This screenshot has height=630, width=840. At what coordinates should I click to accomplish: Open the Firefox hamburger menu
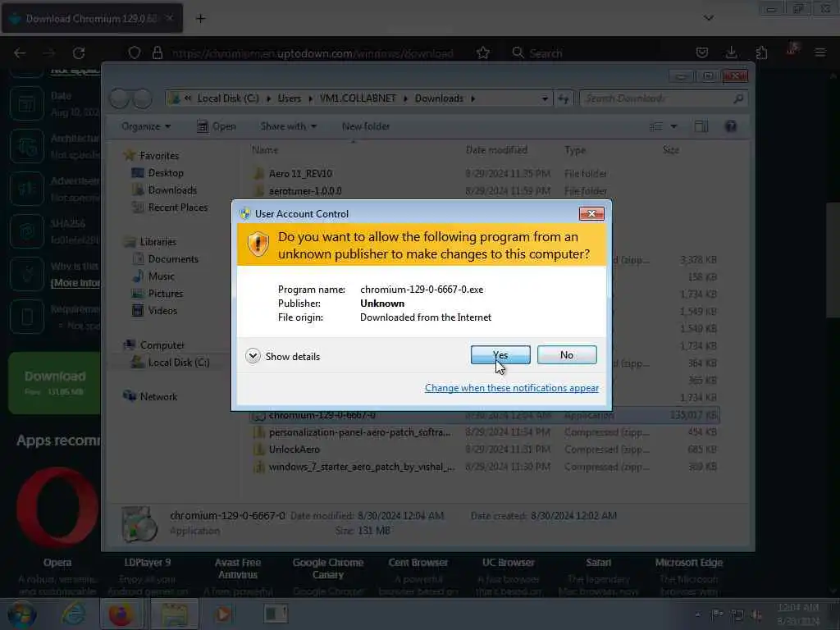(820, 52)
